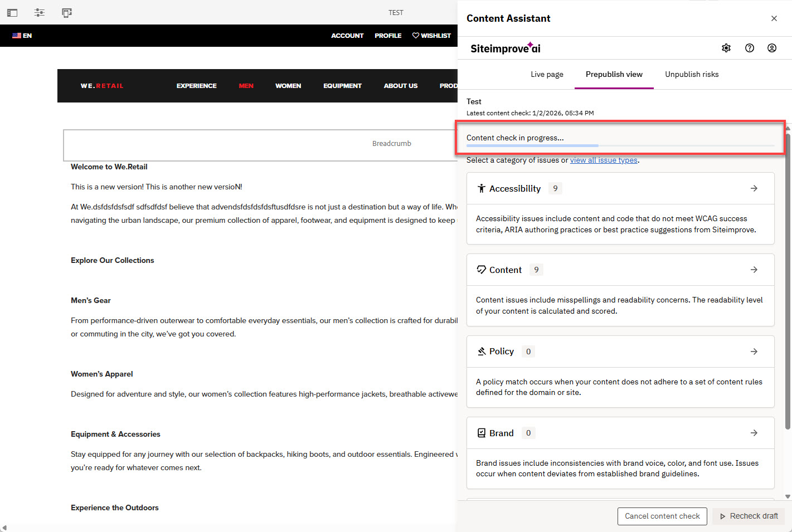This screenshot has height=532, width=792.
Task: Click the Policy gavel icon
Action: pos(482,352)
